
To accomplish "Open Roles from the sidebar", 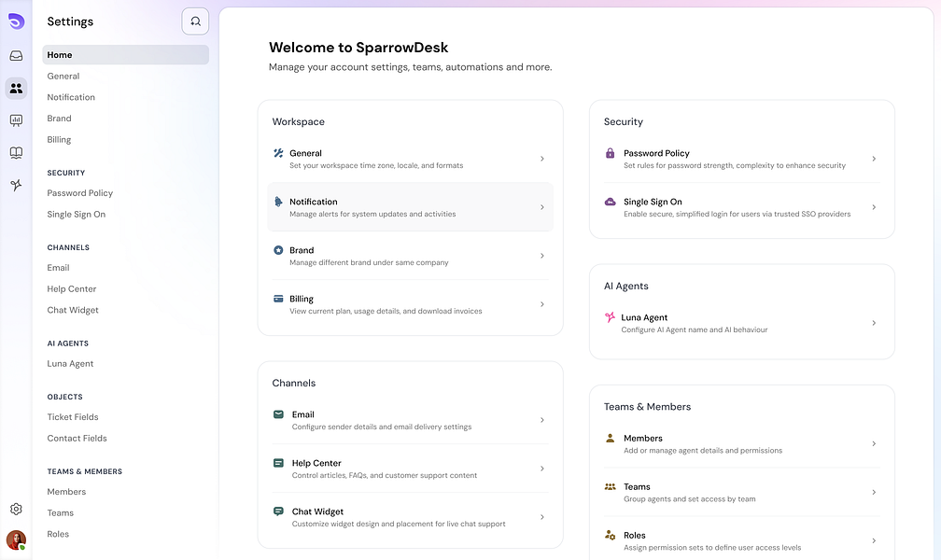I will pyautogui.click(x=57, y=533).
